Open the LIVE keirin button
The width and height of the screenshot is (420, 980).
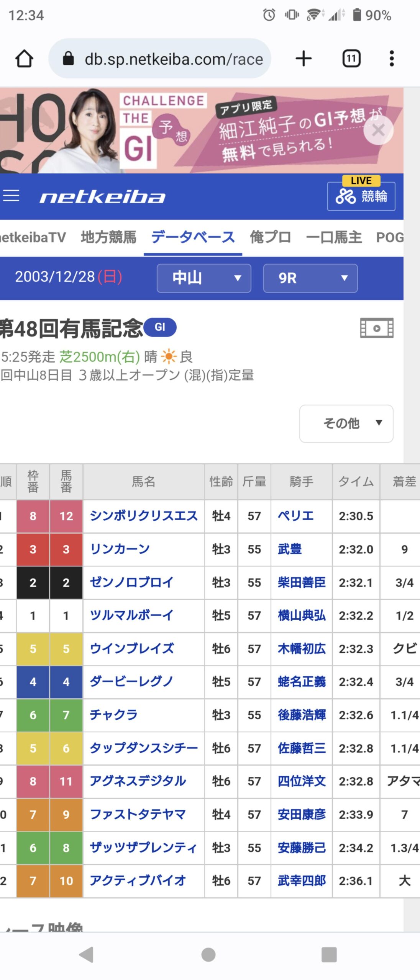pos(361,196)
